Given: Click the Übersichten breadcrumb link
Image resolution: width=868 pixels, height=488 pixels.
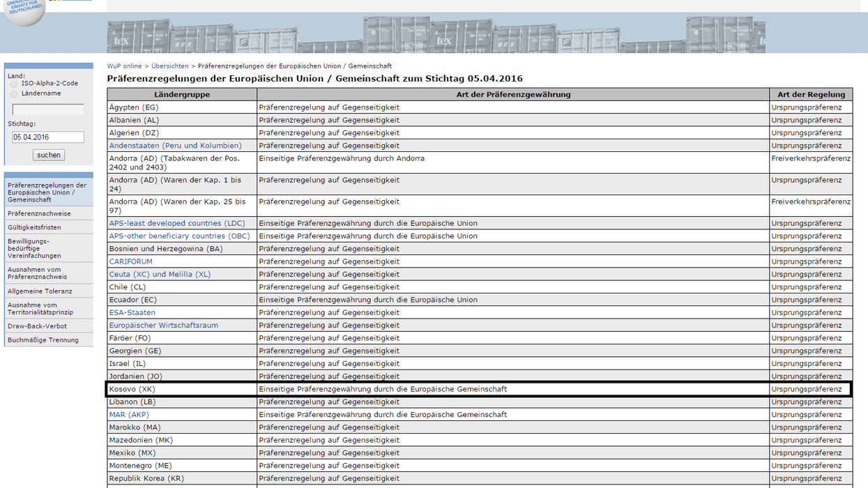Looking at the screenshot, I should pos(169,66).
